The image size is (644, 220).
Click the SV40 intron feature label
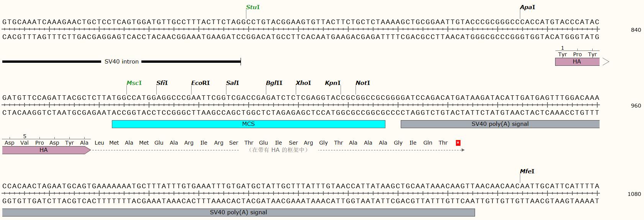(x=121, y=62)
